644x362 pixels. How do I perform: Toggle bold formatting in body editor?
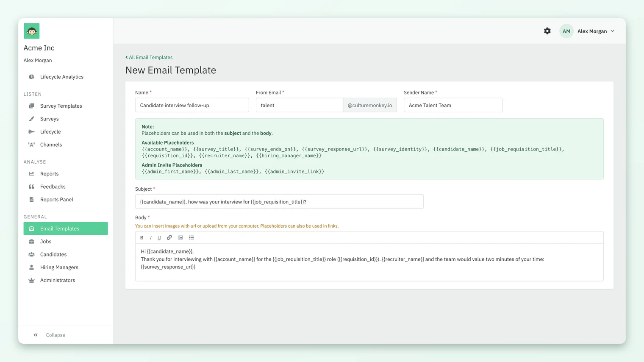tap(142, 238)
